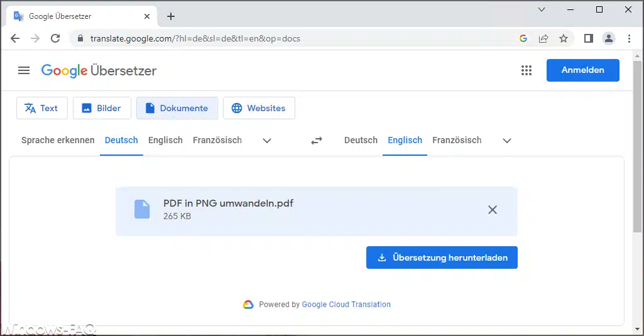The height and width of the screenshot is (336, 644).
Task: Select Französisch as target language
Action: [x=457, y=141]
